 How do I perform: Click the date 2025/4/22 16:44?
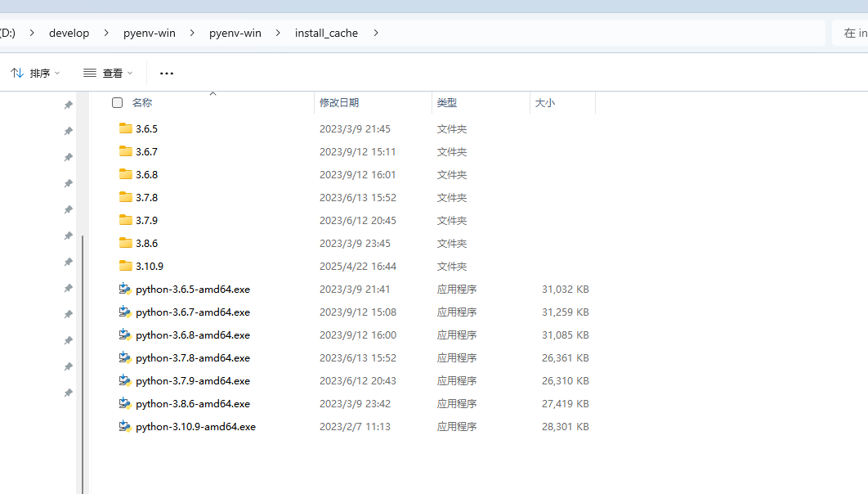[x=358, y=266]
